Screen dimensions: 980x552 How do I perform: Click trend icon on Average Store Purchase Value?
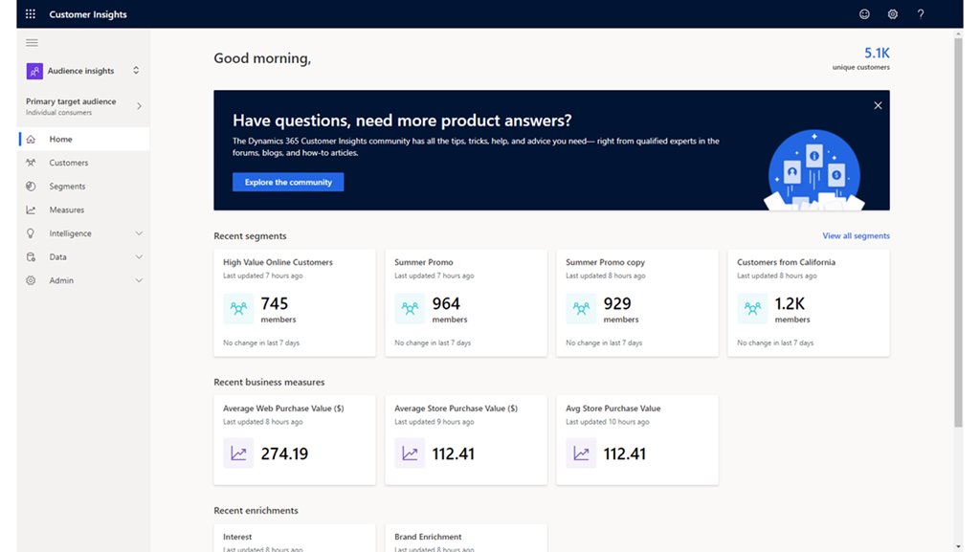click(x=410, y=453)
